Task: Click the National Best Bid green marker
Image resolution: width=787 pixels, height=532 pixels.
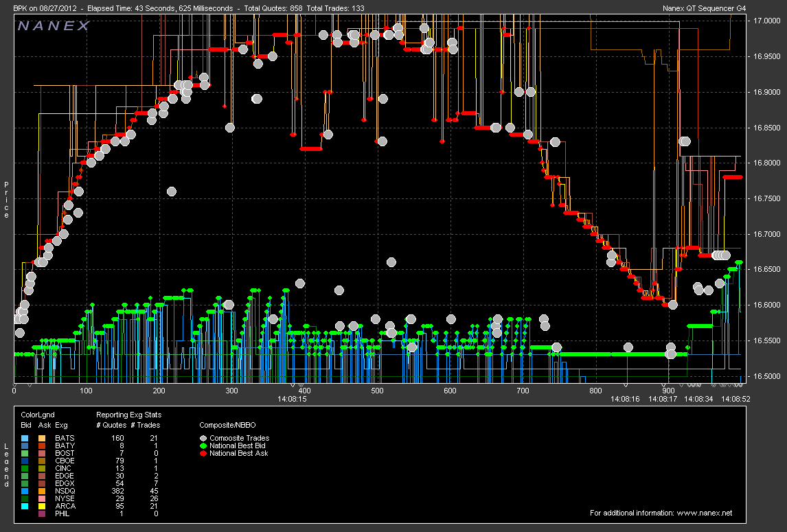Action: (203, 446)
